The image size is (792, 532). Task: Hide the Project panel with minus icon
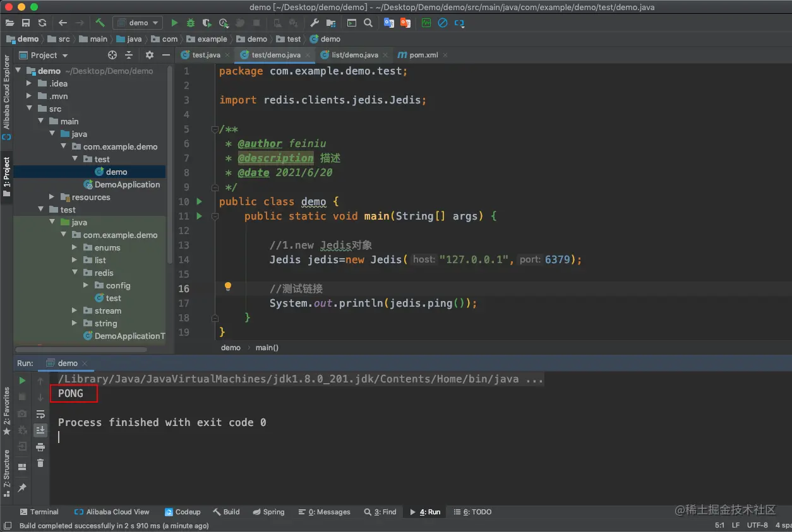point(166,55)
